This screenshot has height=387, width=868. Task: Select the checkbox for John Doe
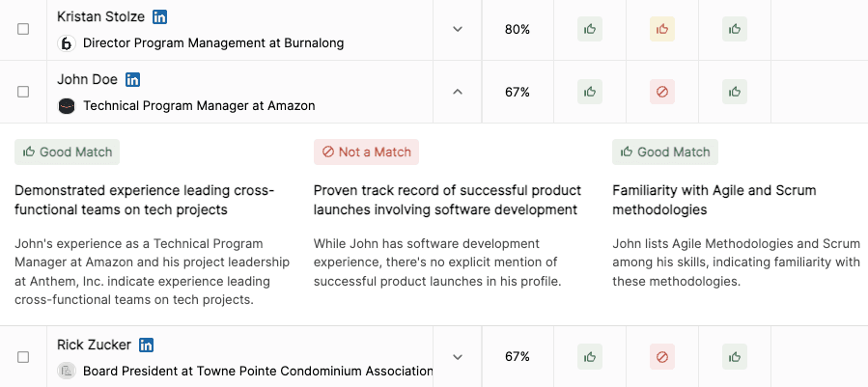[23, 92]
